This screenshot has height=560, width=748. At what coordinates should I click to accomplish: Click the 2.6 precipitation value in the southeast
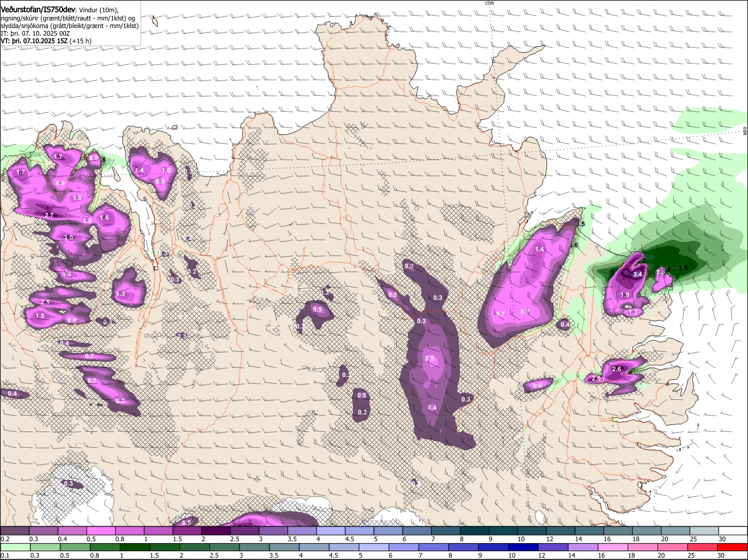click(616, 369)
